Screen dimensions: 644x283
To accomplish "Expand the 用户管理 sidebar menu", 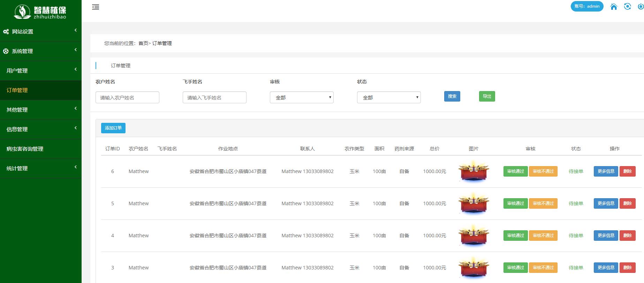I will click(x=40, y=70).
